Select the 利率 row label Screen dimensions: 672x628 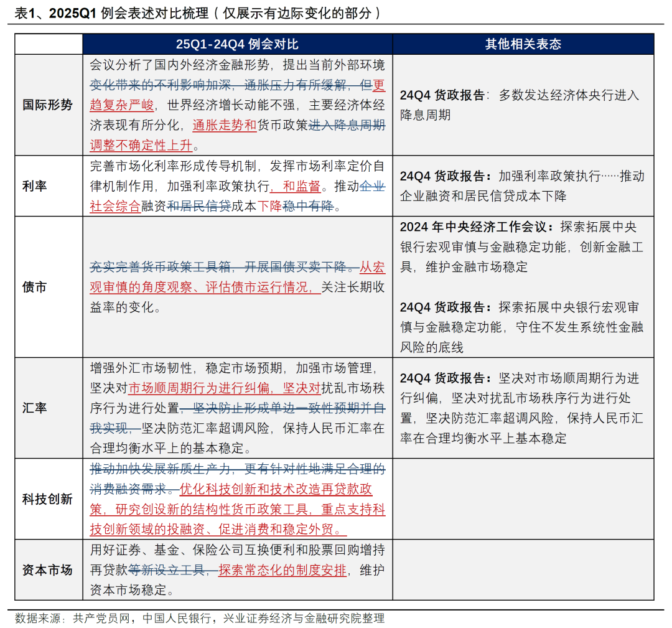tap(35, 185)
